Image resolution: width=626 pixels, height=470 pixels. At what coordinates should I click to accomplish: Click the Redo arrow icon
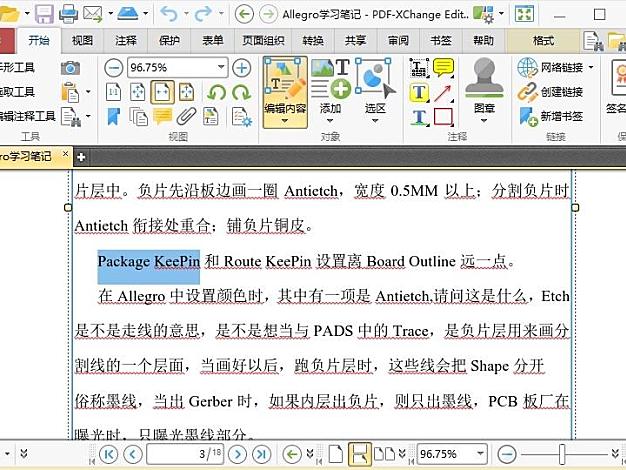tap(203, 14)
